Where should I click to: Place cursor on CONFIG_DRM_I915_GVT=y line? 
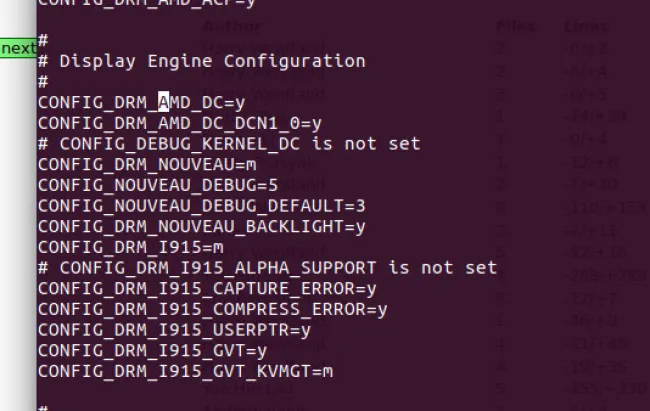153,351
